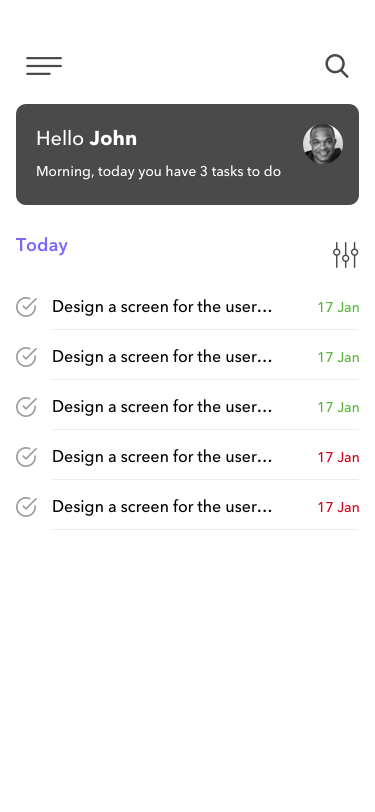The image size is (375, 812).
Task: Tick the fourth task's check circle
Action: [x=26, y=457]
